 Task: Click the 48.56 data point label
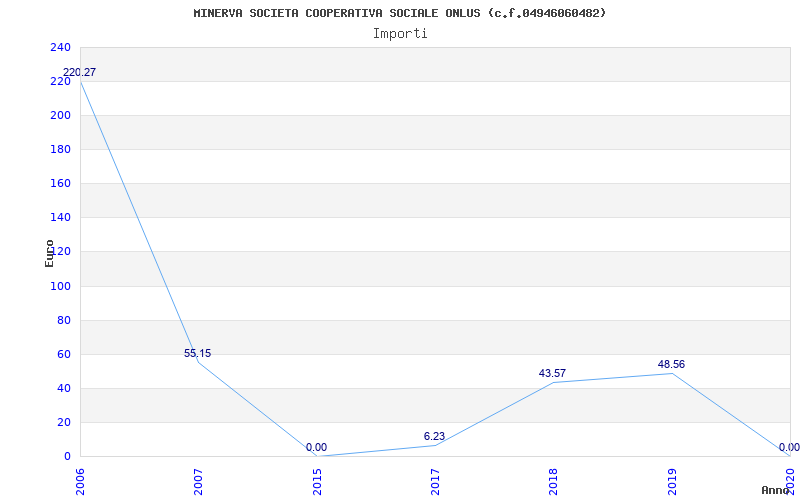[x=671, y=364]
